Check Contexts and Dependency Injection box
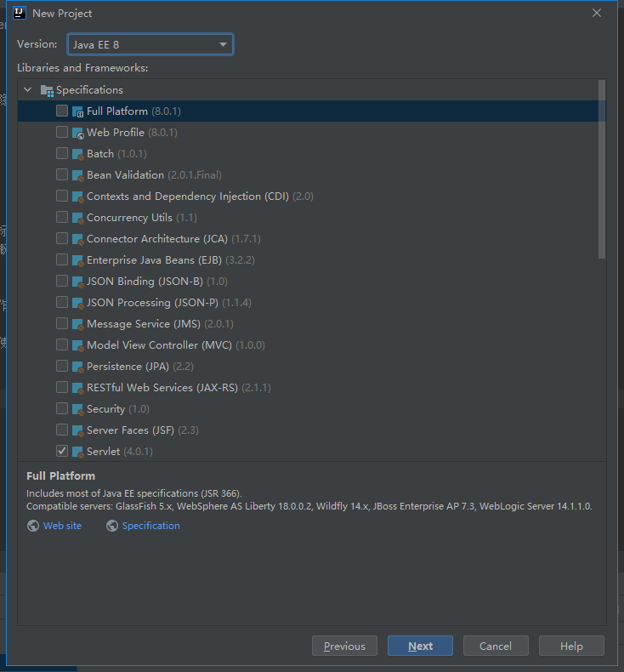 [x=62, y=196]
